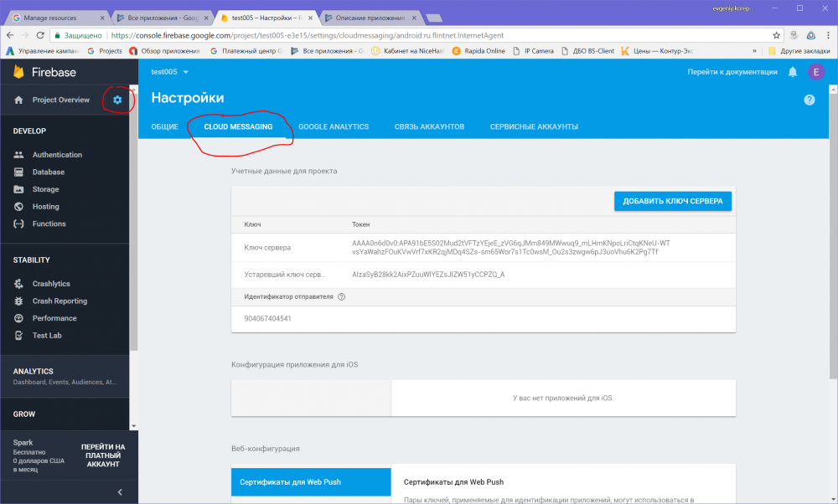This screenshot has width=838, height=504.
Task: Click ПЕРЕЙТИ НА ПЛАТНЫЙ АККАУНТ upgrade button
Action: pyautogui.click(x=103, y=455)
